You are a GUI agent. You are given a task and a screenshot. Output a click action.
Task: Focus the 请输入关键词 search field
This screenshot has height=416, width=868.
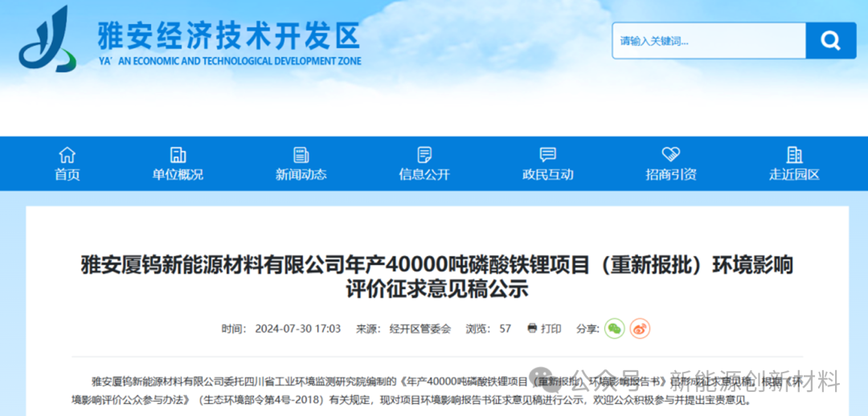pos(707,41)
